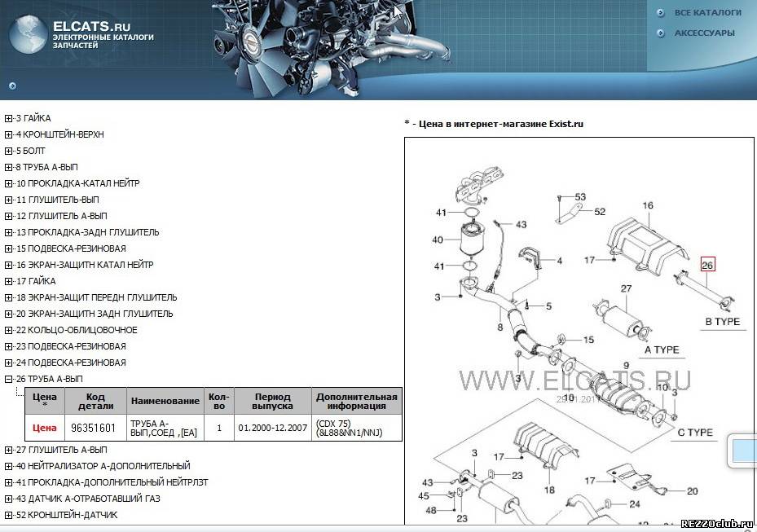
Task: Click callout 18 under the front shield
Action: pos(549,490)
